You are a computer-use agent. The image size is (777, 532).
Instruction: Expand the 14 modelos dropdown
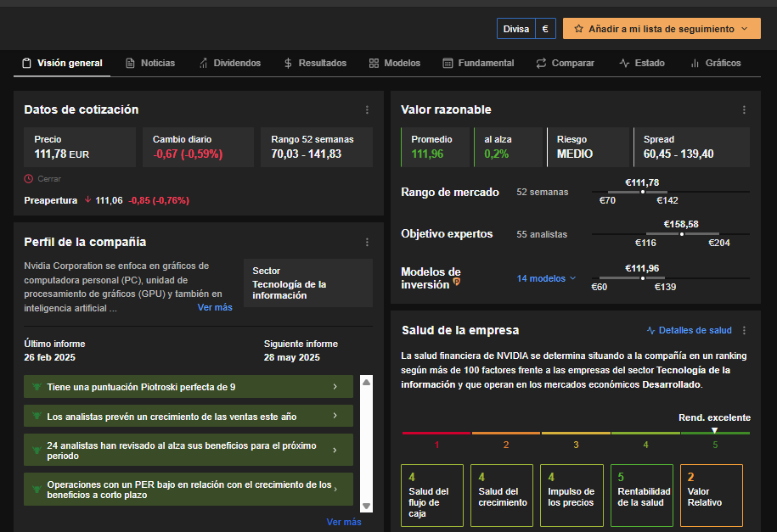pos(546,278)
